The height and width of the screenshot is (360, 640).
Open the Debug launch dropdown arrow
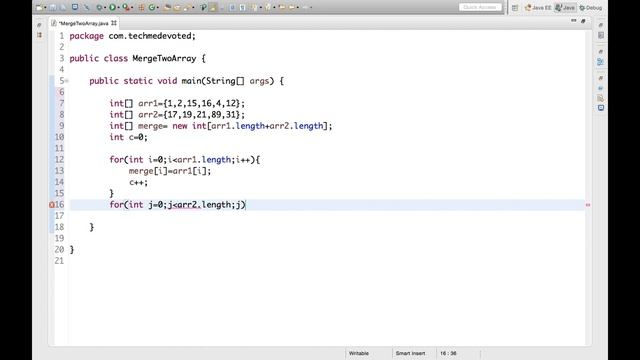pyautogui.click(x=105, y=7)
